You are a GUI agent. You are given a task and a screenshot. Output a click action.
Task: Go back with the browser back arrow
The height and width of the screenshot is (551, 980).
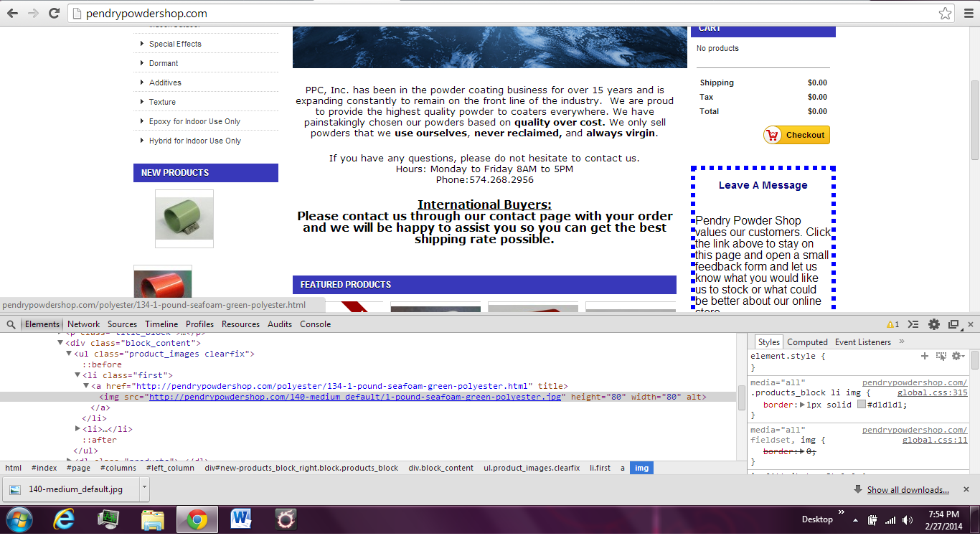(12, 13)
